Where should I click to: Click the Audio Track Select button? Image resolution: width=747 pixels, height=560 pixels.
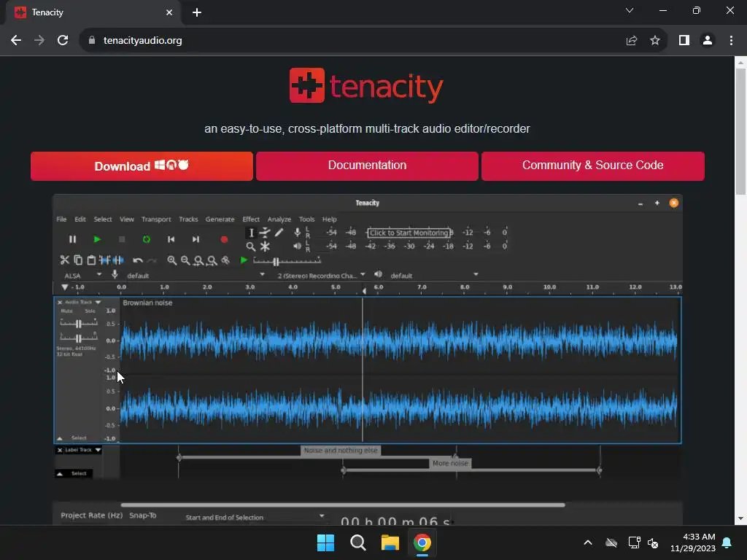tap(79, 438)
